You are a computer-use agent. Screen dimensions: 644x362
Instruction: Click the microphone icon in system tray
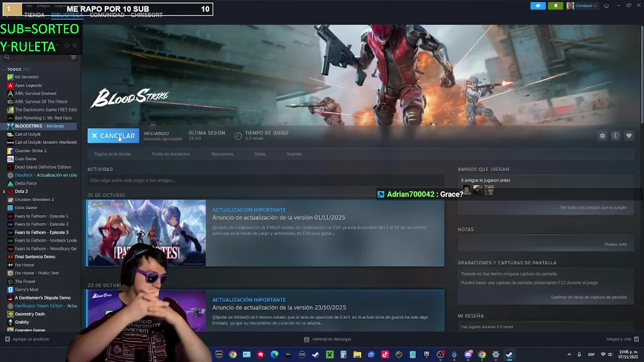[580, 354]
